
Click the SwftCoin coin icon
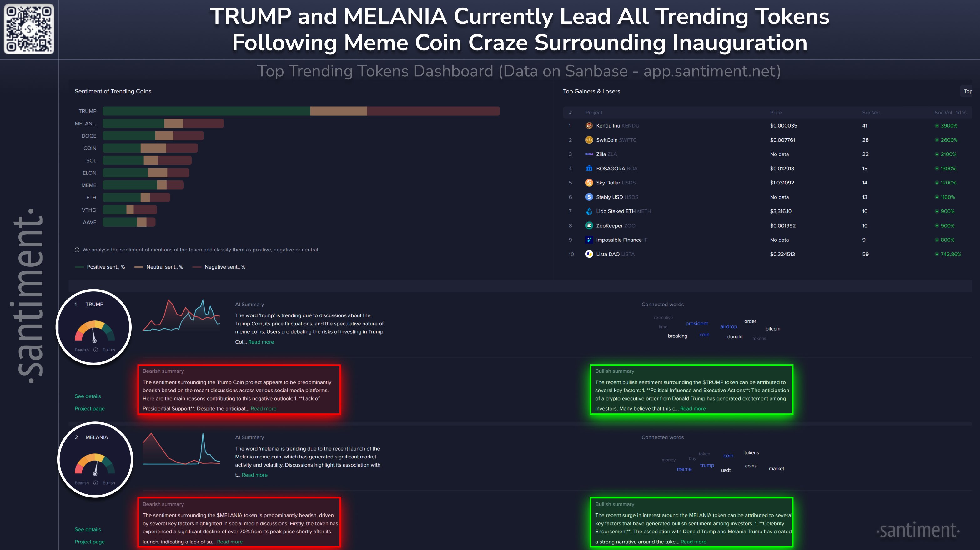tap(589, 140)
